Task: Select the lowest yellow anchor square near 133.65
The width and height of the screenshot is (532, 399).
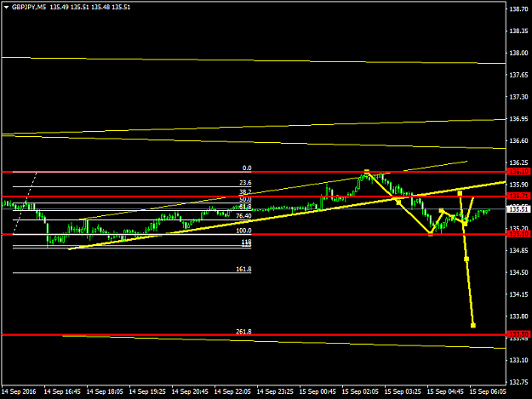Action: click(x=473, y=326)
